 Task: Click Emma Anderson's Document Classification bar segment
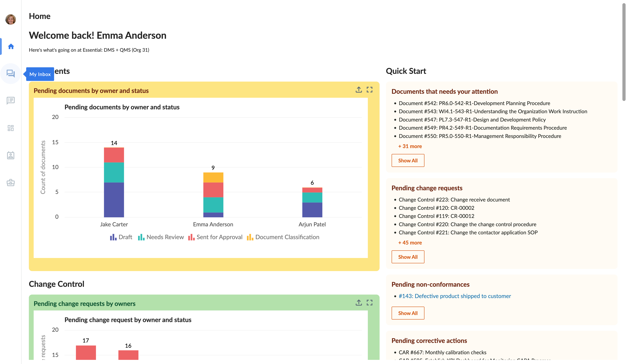click(x=213, y=177)
